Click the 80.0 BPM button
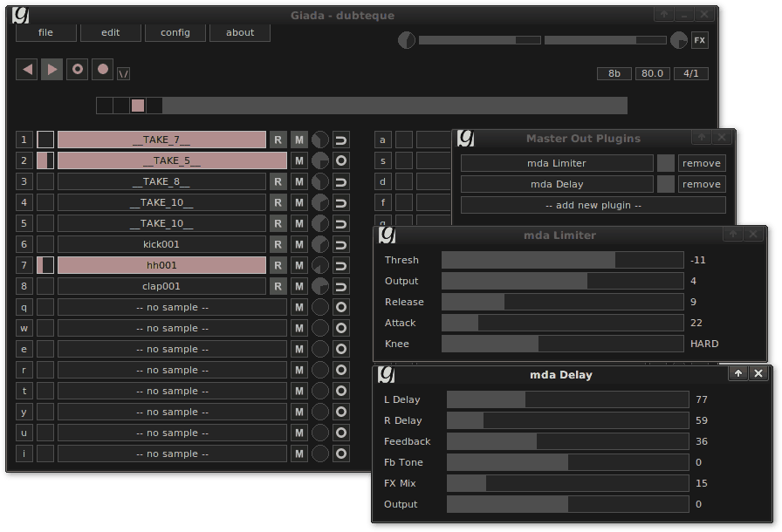Image resolution: width=782 pixels, height=532 pixels. click(652, 74)
